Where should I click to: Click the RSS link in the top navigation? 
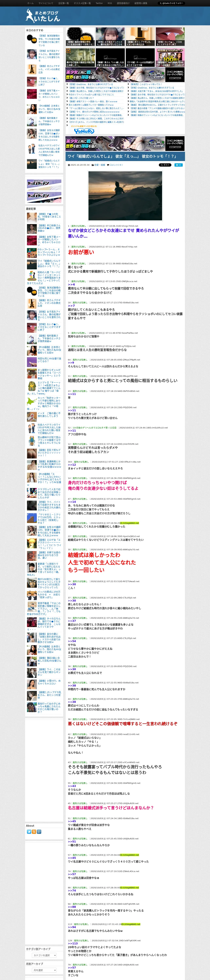point(110,3)
